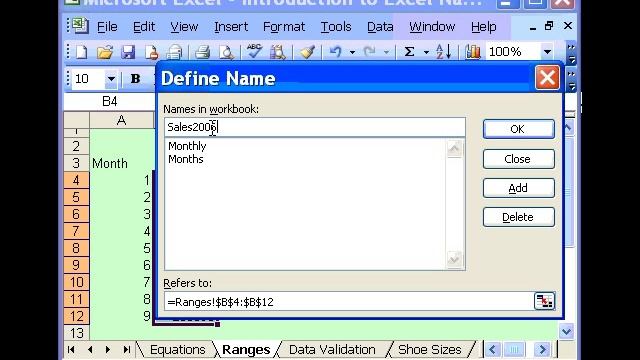This screenshot has height=360, width=640.
Task: Click the Name Box showing B4
Action: 109,101
